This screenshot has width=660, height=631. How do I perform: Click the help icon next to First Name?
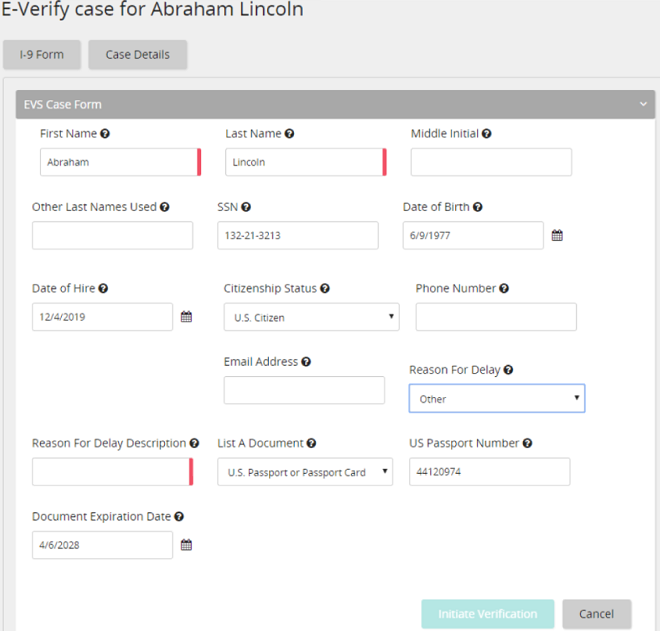pos(105,134)
